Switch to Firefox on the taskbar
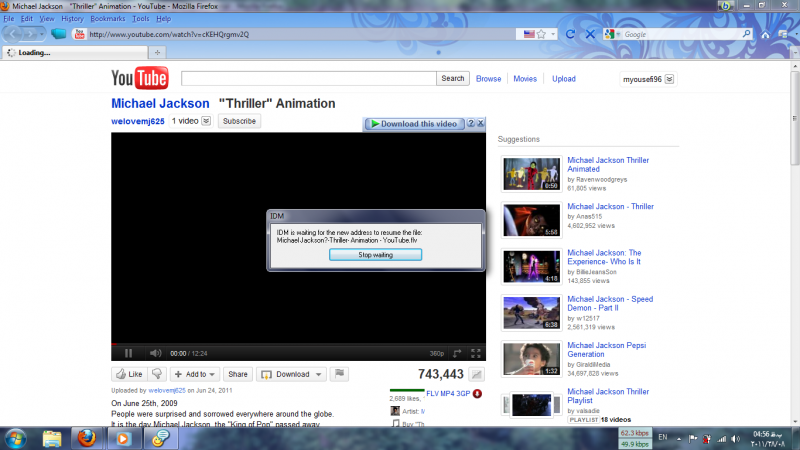800x450 pixels. tap(87, 438)
